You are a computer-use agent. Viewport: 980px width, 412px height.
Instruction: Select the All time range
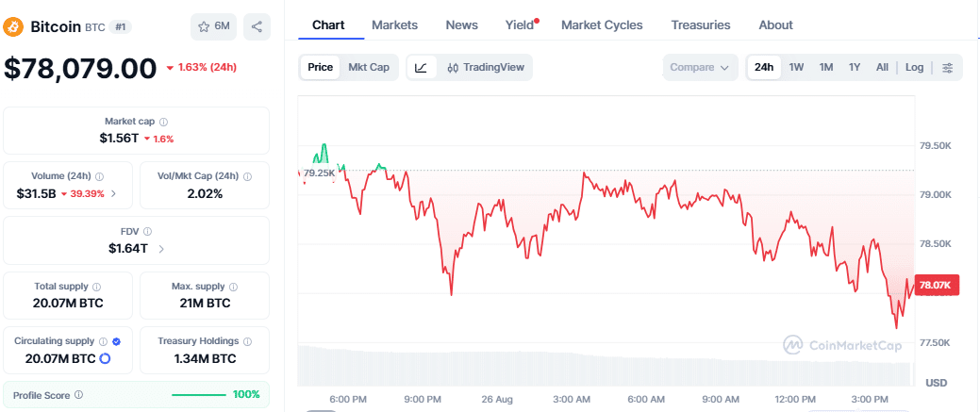coord(882,68)
